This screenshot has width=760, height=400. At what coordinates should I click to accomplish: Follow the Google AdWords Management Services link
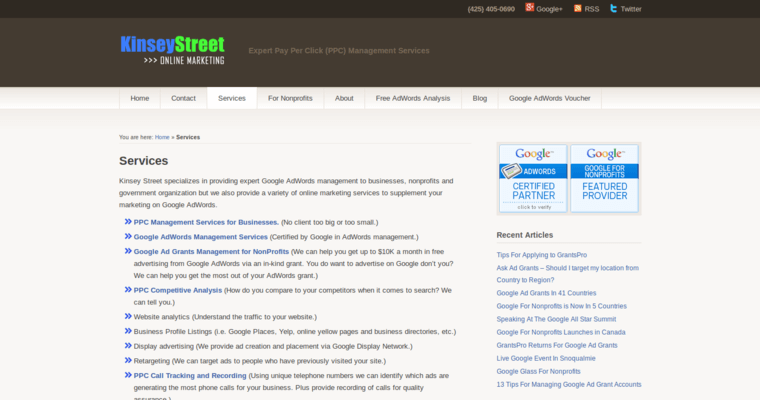pos(201,237)
